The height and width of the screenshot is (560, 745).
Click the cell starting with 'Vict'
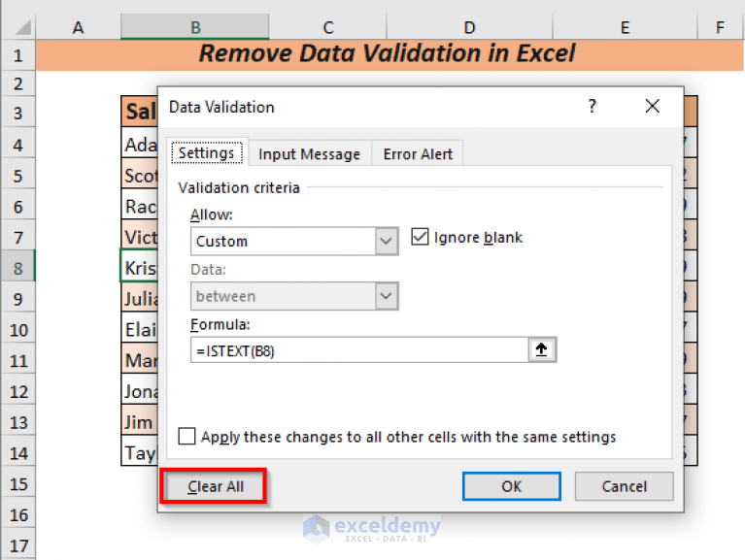click(x=140, y=237)
